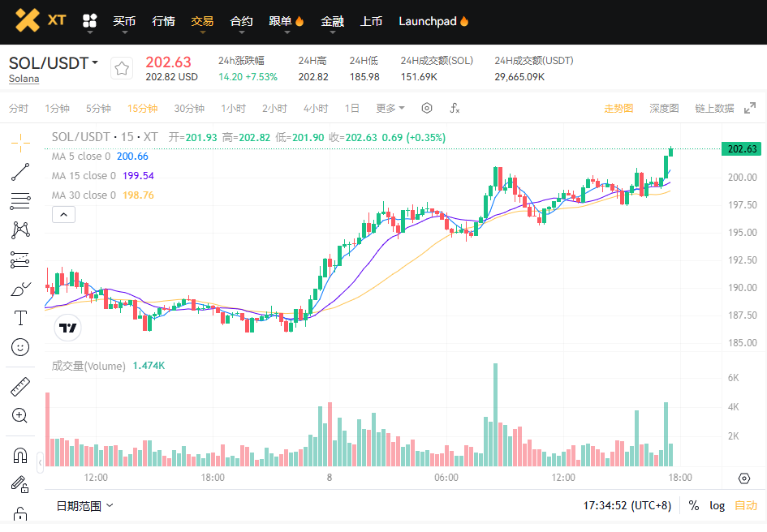The image size is (767, 532).
Task: Open the 金融 menu
Action: (x=332, y=21)
